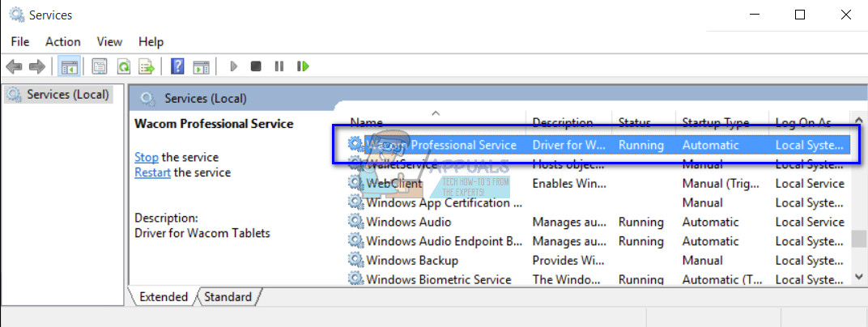Image resolution: width=868 pixels, height=327 pixels.
Task: Click the gear icon beside Windows Audio
Action: pyautogui.click(x=355, y=222)
